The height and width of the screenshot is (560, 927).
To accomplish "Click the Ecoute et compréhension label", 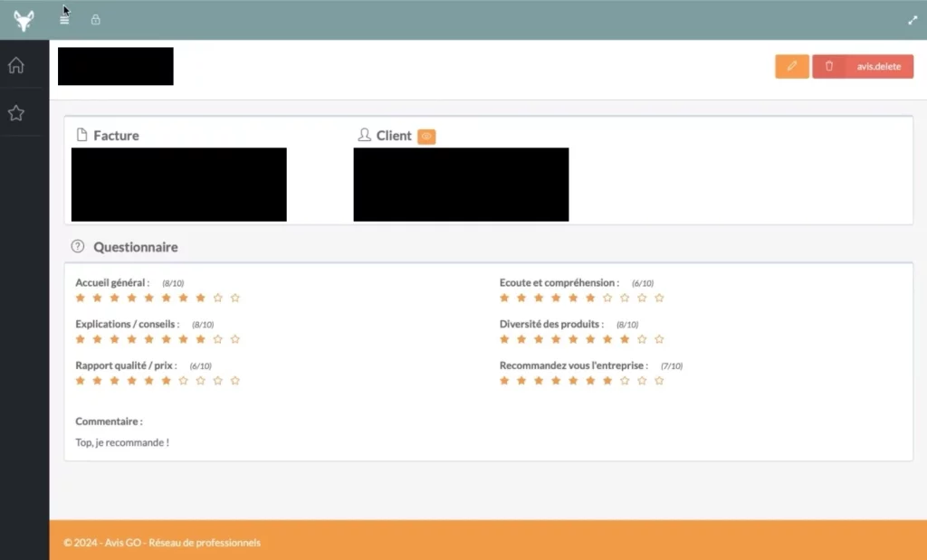I will 559,283.
